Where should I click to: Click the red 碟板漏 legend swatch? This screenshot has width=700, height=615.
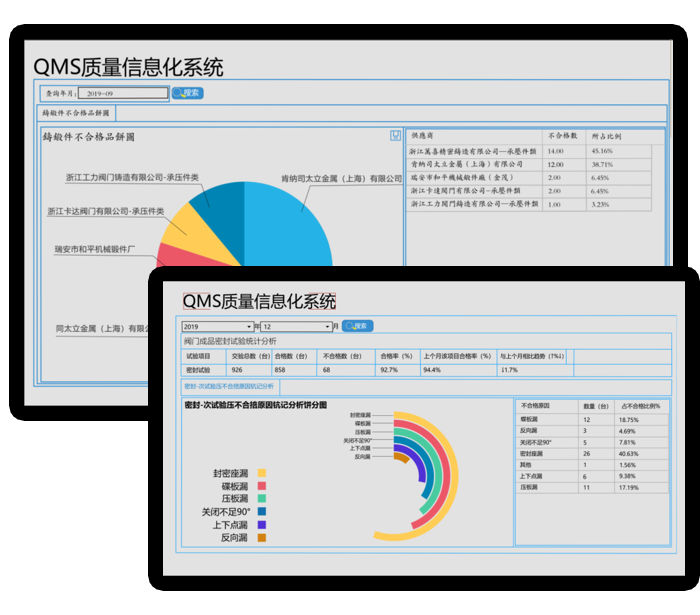pos(262,486)
